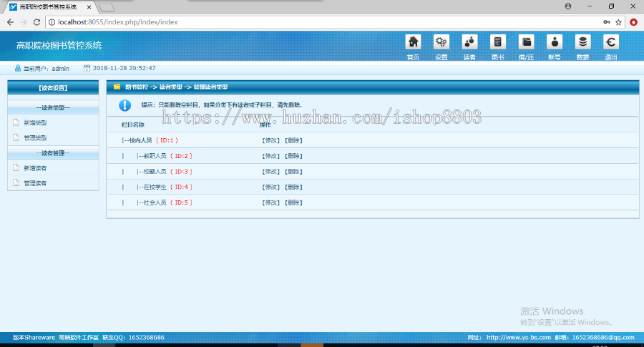
Task: Open http://www.ys-bs.com footer link
Action: pyautogui.click(x=519, y=338)
